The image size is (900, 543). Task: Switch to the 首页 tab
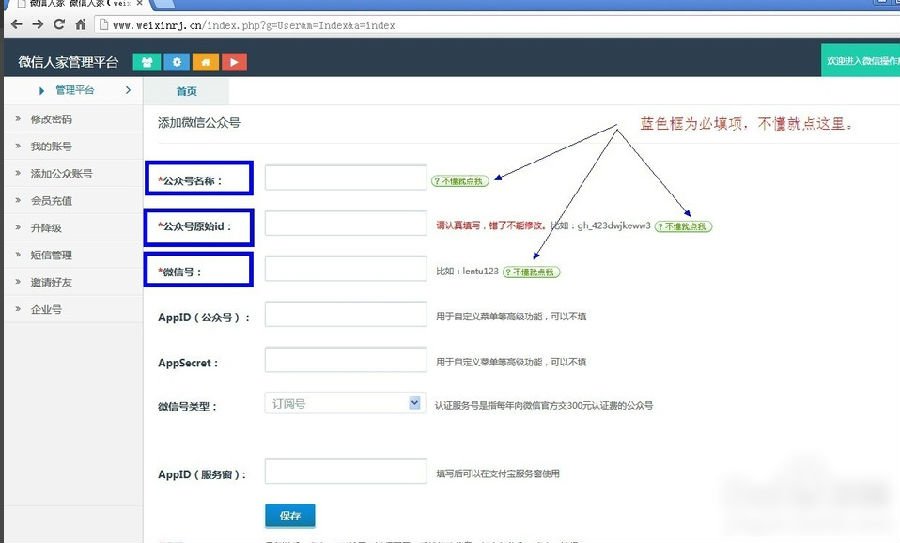(x=186, y=91)
